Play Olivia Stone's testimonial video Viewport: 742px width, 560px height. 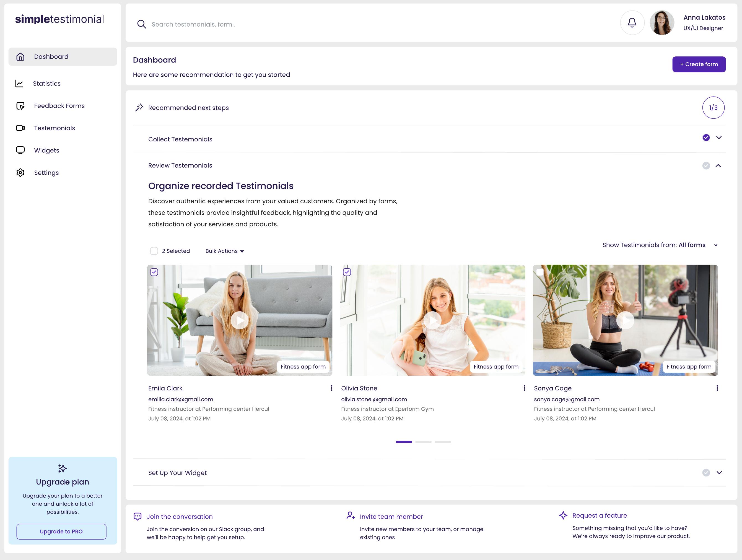432,320
